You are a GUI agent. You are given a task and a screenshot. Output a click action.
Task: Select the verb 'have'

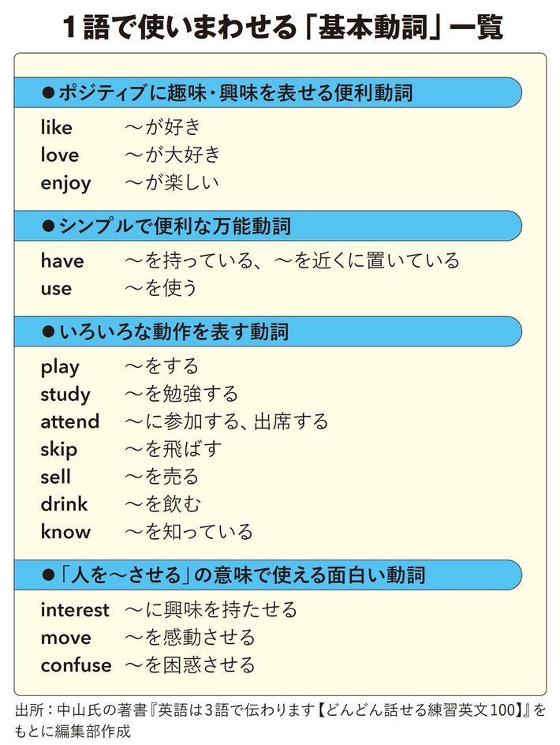(x=62, y=260)
